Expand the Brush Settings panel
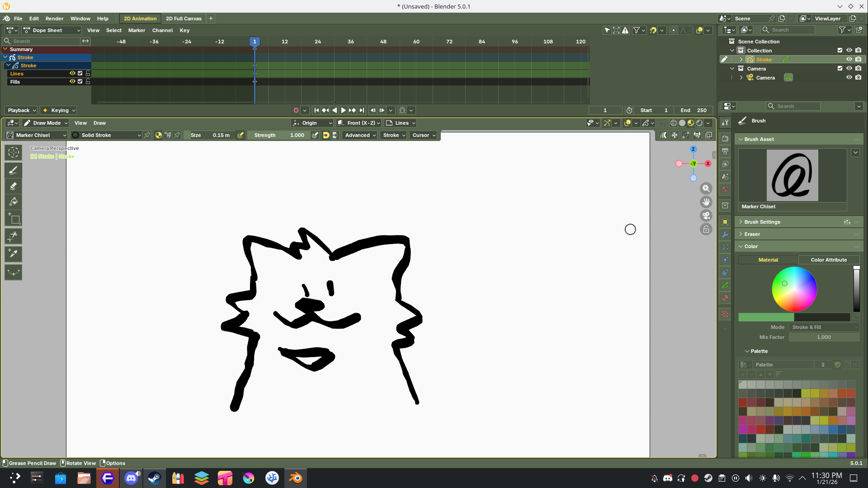The image size is (868, 488). pos(762,222)
